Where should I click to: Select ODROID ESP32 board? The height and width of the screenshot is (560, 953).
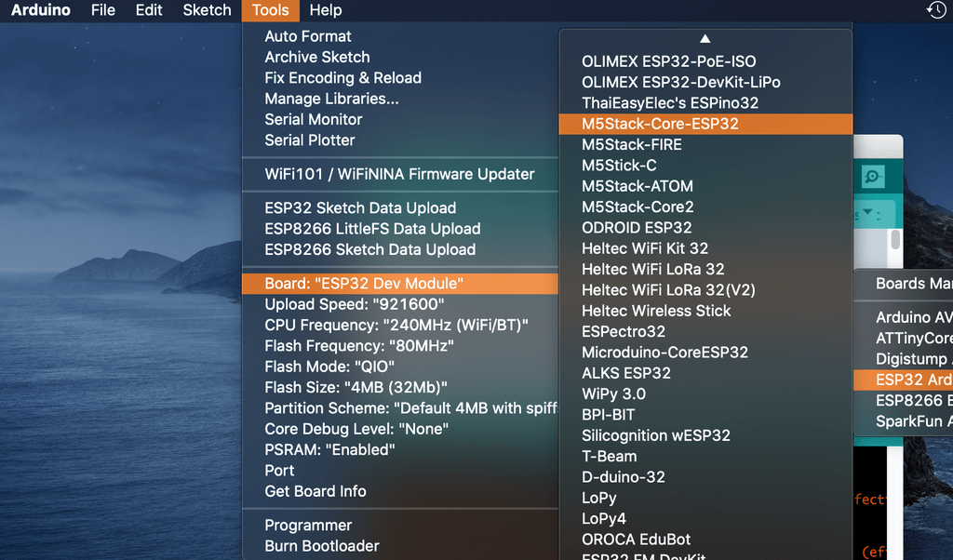click(x=705, y=228)
